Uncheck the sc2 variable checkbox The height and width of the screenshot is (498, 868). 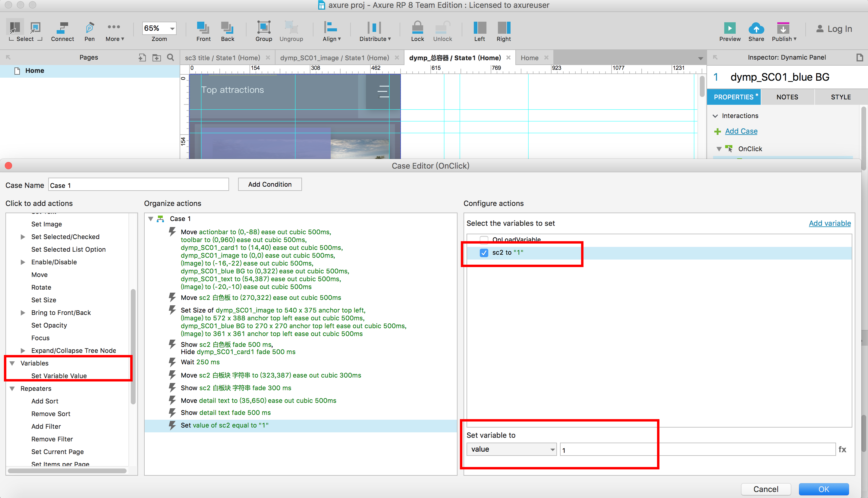point(484,253)
